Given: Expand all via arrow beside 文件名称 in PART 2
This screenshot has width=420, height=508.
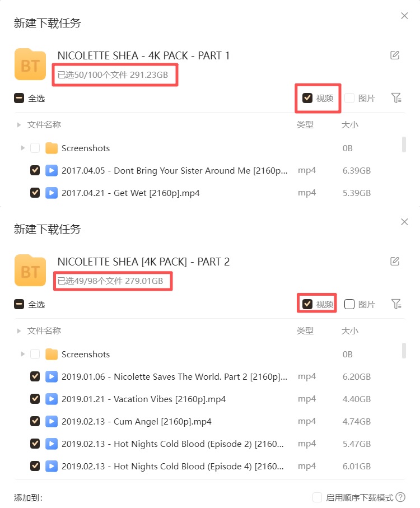Looking at the screenshot, I should (x=19, y=331).
